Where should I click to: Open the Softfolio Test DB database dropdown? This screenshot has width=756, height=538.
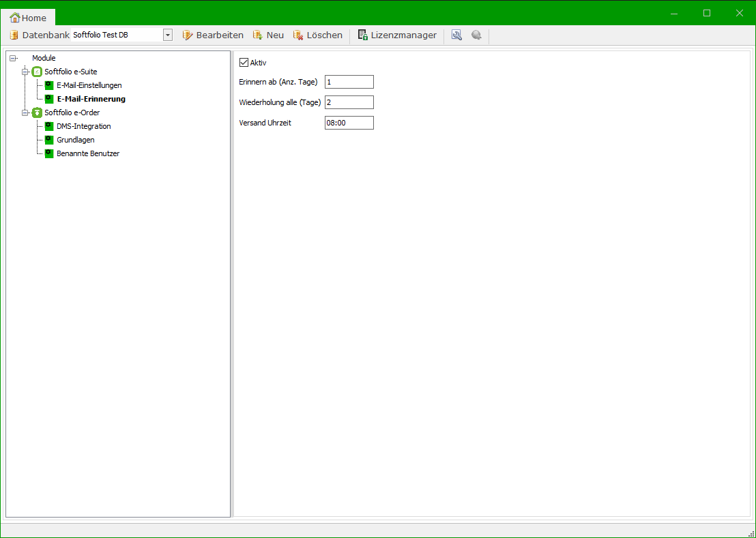tap(167, 35)
